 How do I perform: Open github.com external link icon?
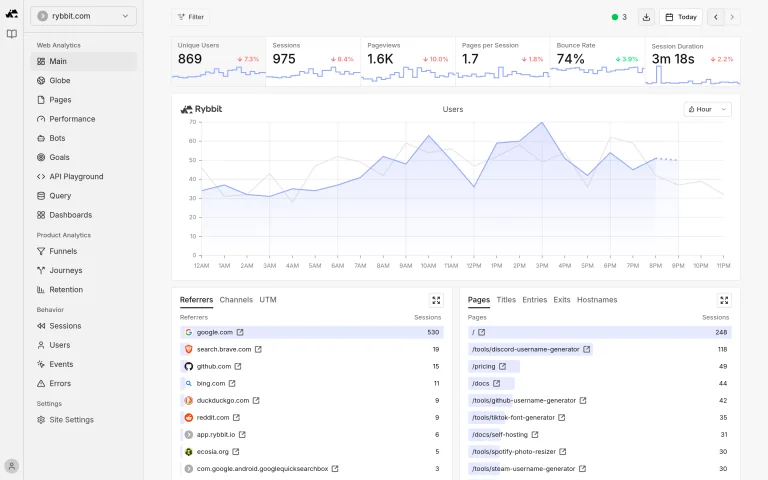click(x=238, y=366)
